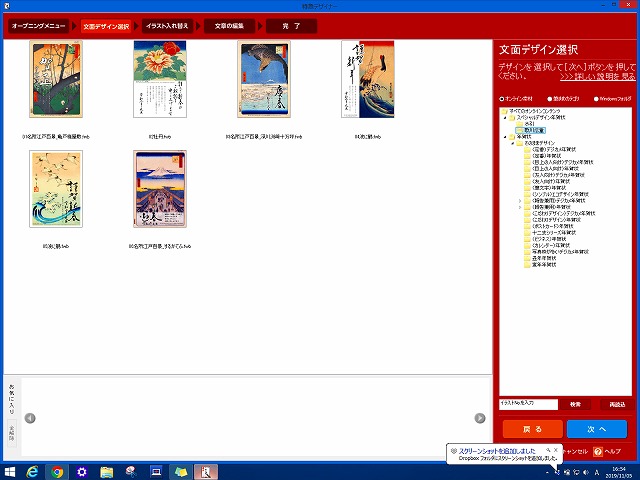Open 〈こだわりデザイン〉デジカメ年賀状 category

click(564, 213)
